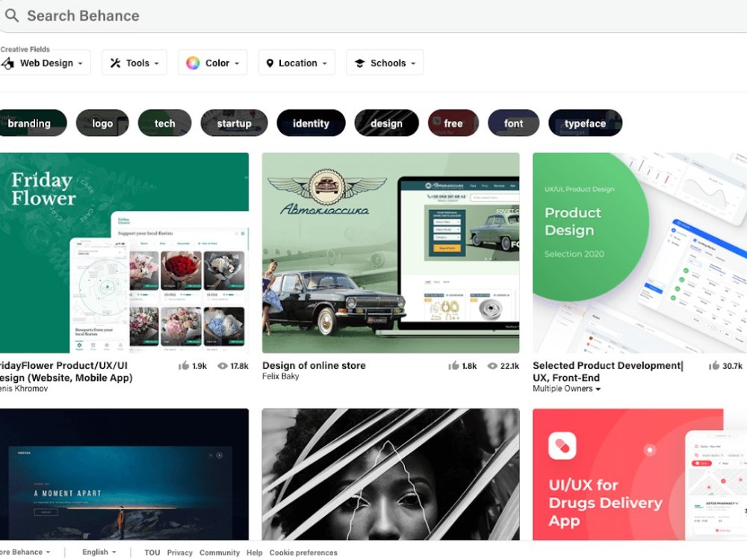The image size is (747, 560).
Task: Click the color wheel icon
Action: (193, 63)
